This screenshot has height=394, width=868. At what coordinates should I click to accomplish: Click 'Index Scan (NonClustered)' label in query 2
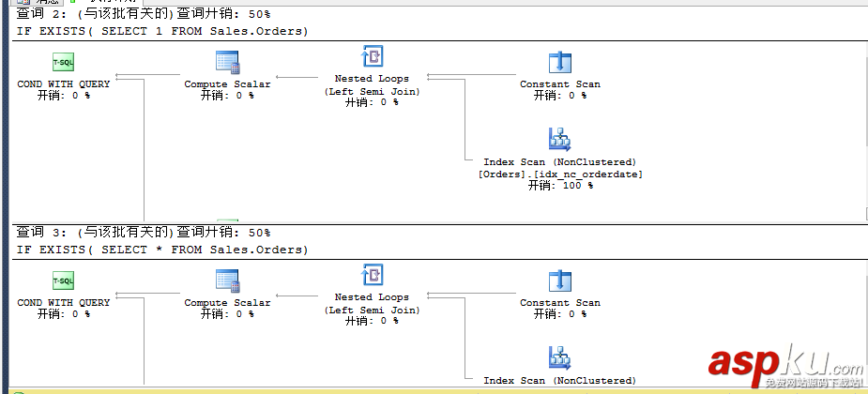(x=560, y=162)
